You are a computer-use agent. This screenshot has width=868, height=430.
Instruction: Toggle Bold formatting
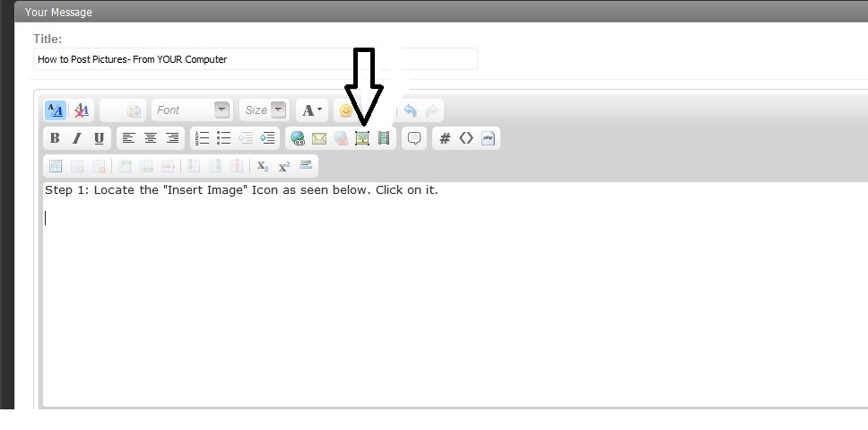(x=55, y=138)
